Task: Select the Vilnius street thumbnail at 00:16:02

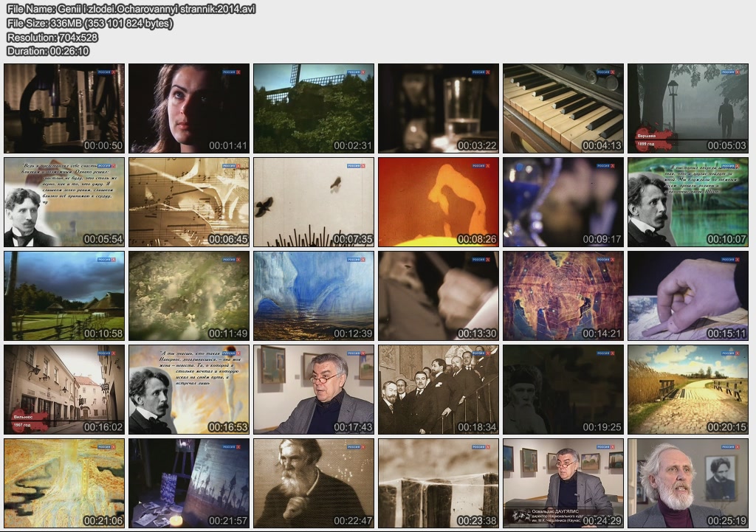Action: coord(64,389)
